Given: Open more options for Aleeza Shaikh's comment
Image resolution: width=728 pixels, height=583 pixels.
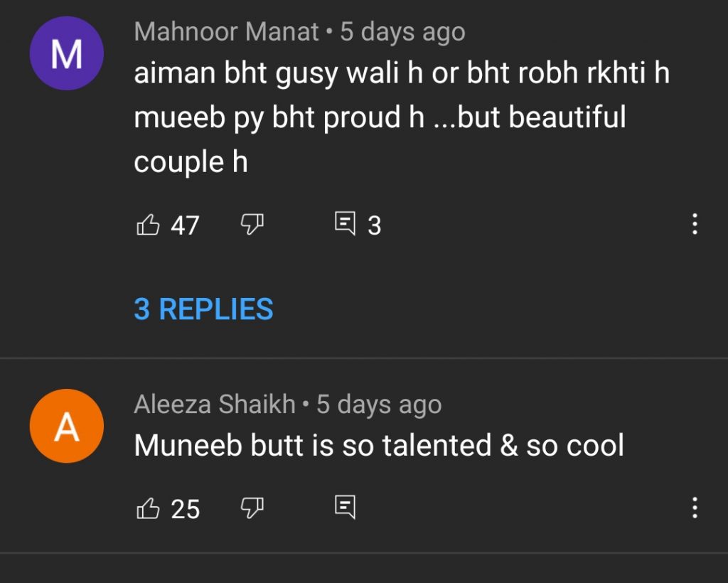Looking at the screenshot, I should pyautogui.click(x=695, y=508).
